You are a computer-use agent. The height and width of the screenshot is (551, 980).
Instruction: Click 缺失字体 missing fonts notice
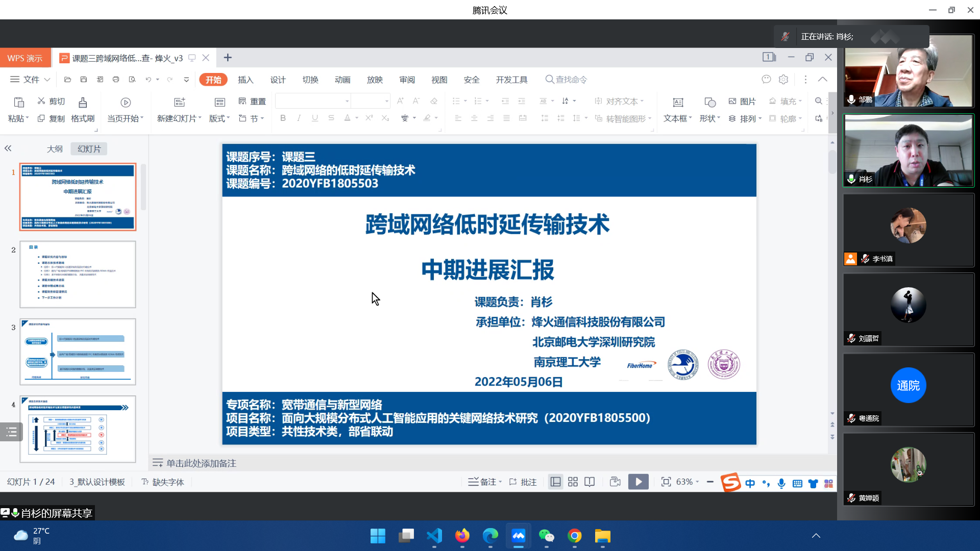162,482
